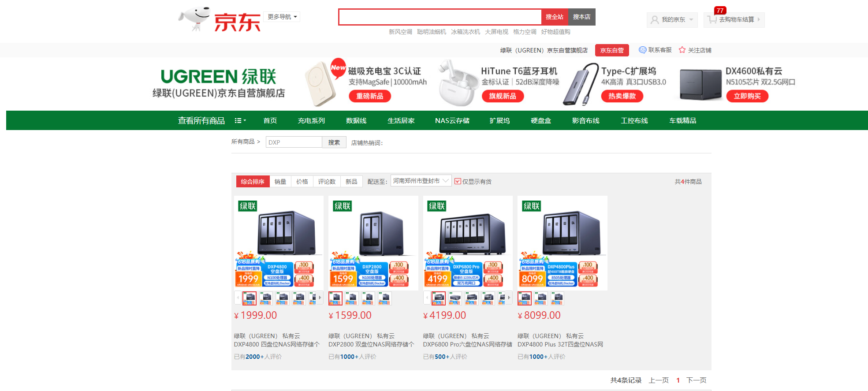This screenshot has height=391, width=868.
Task: Open the NAS云存储 nav menu item
Action: coord(452,121)
